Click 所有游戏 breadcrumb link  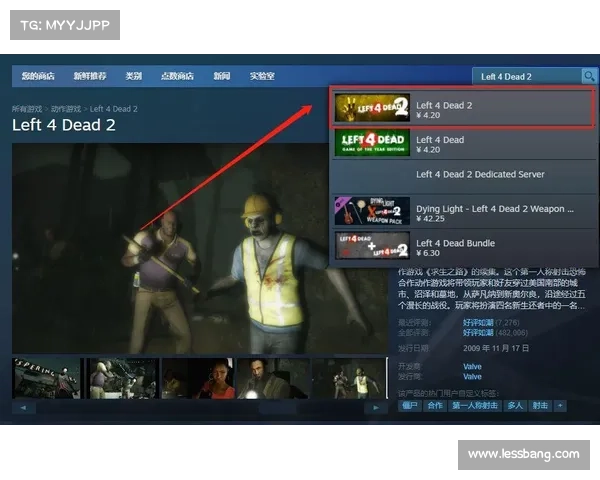pyautogui.click(x=27, y=108)
